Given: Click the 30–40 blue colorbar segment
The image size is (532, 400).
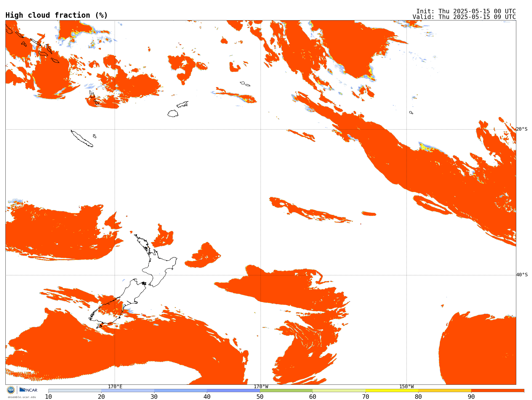Looking at the screenshot, I should point(181,391).
